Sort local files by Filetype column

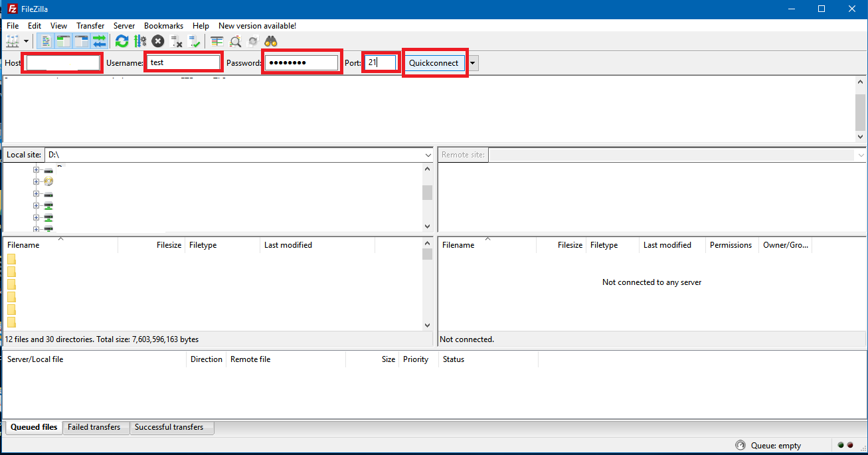pyautogui.click(x=222, y=245)
